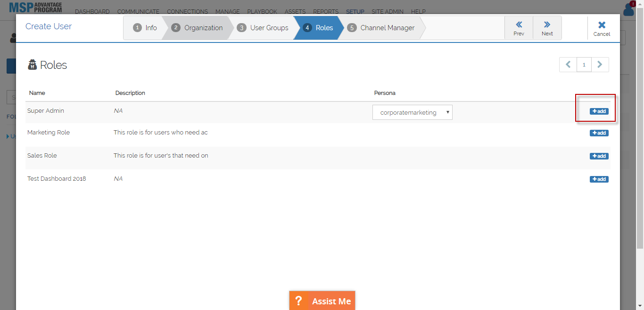Go to next page of roles

pos(600,65)
